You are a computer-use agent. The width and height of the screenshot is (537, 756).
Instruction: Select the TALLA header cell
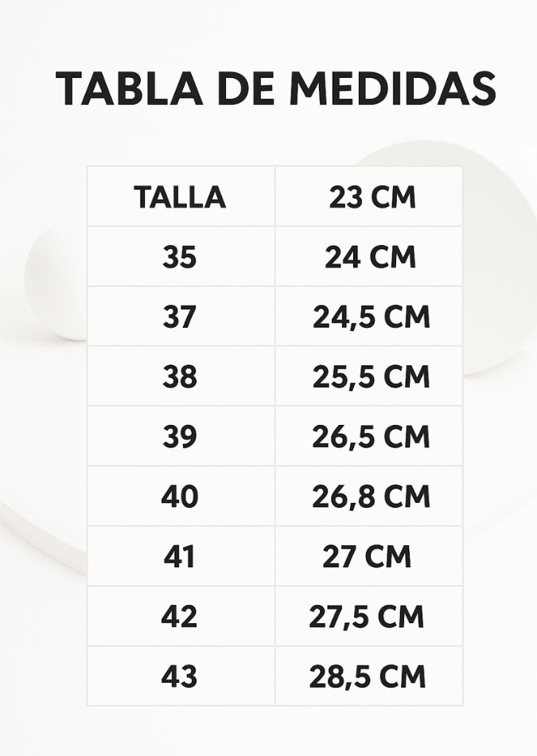click(x=180, y=197)
